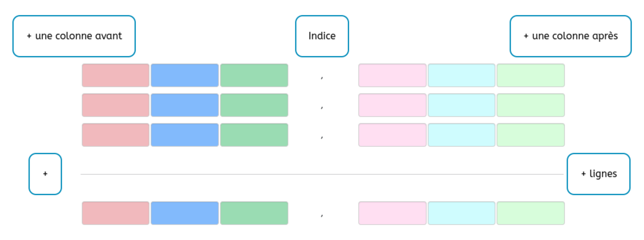This screenshot has width=644, height=240.
Task: Add a column with '+ une colonne après'
Action: (x=570, y=36)
